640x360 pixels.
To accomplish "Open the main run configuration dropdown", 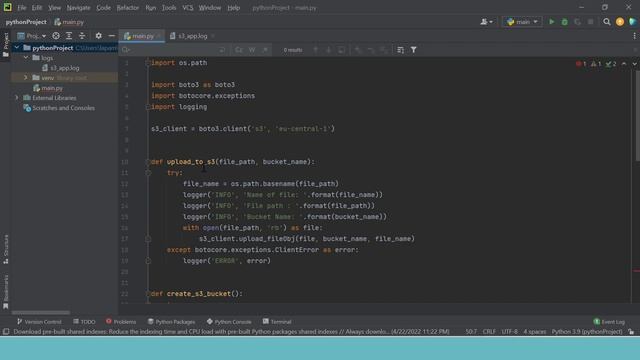I will [x=522, y=22].
